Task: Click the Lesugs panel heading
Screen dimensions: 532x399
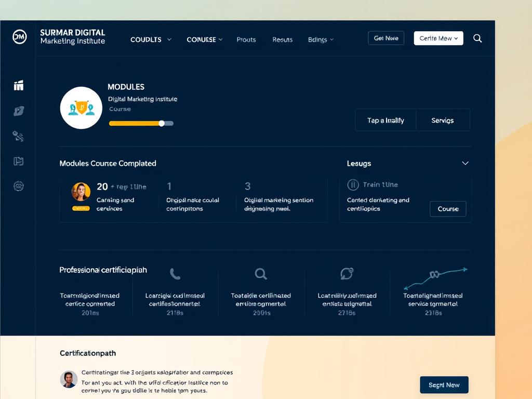Action: [x=358, y=164]
